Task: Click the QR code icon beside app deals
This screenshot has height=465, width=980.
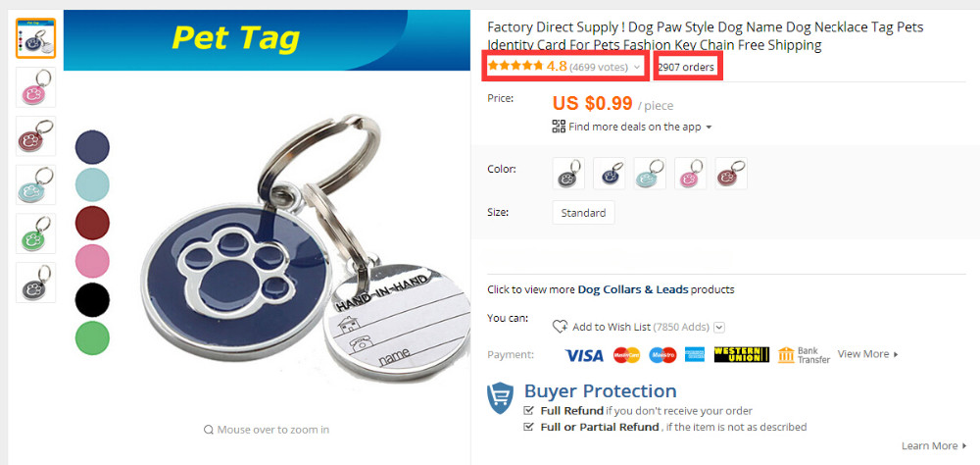Action: click(x=559, y=127)
